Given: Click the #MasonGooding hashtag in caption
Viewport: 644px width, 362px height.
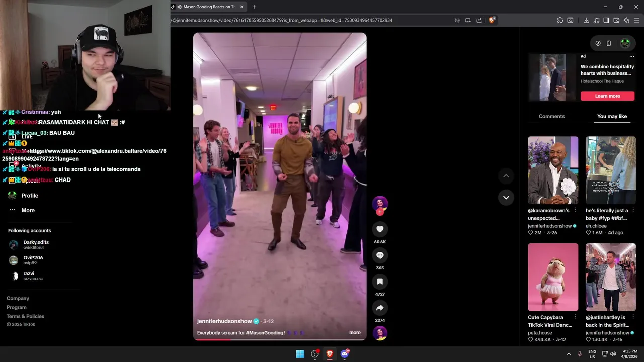Looking at the screenshot, I should click(x=265, y=333).
